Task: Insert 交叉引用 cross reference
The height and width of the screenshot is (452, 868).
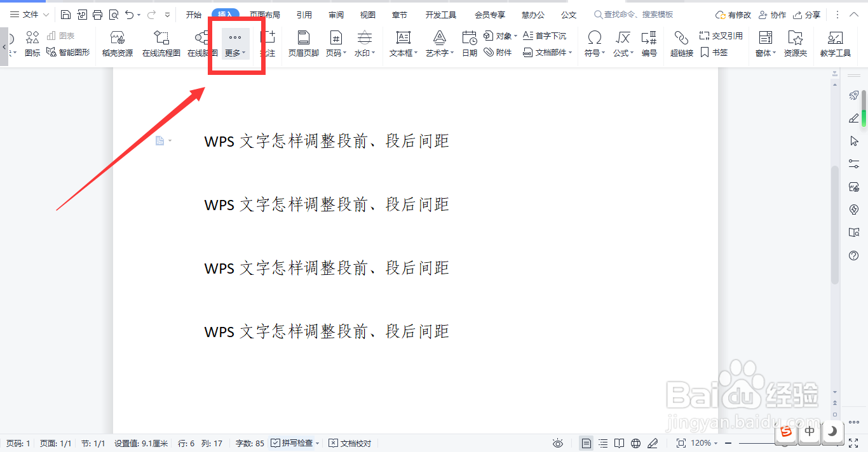Action: coord(721,36)
